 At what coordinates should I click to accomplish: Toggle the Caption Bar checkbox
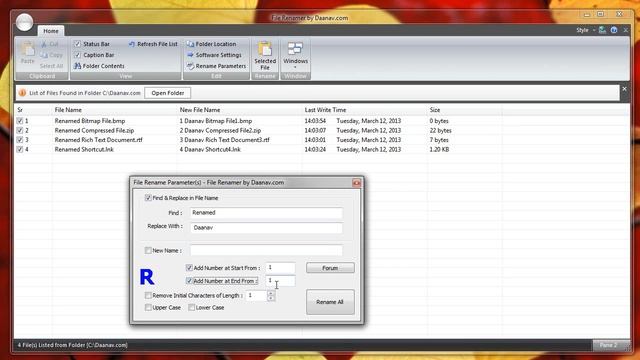click(x=78, y=55)
